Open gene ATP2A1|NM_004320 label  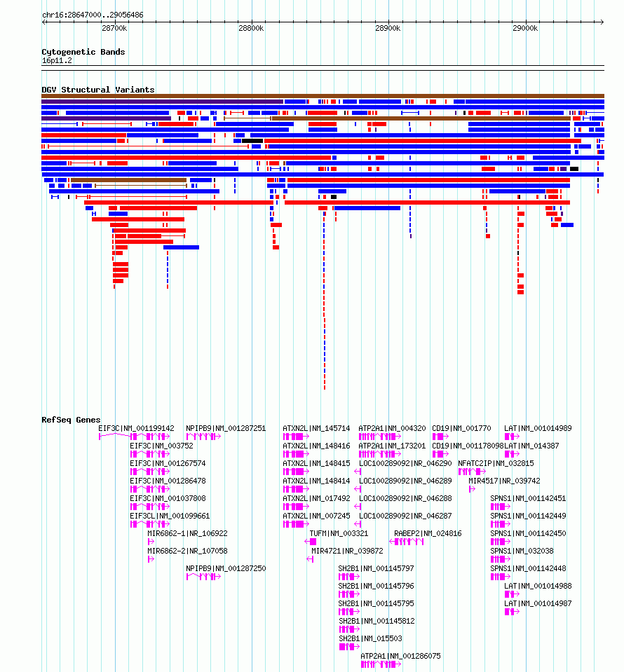coord(392,428)
